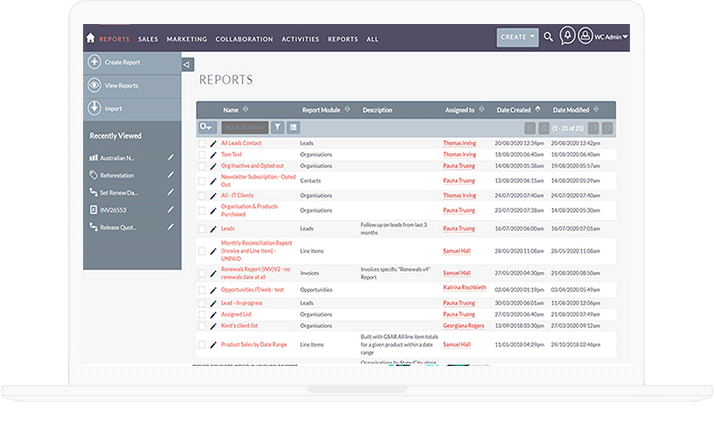
Task: Open the CREATE dropdown
Action: coord(517,37)
